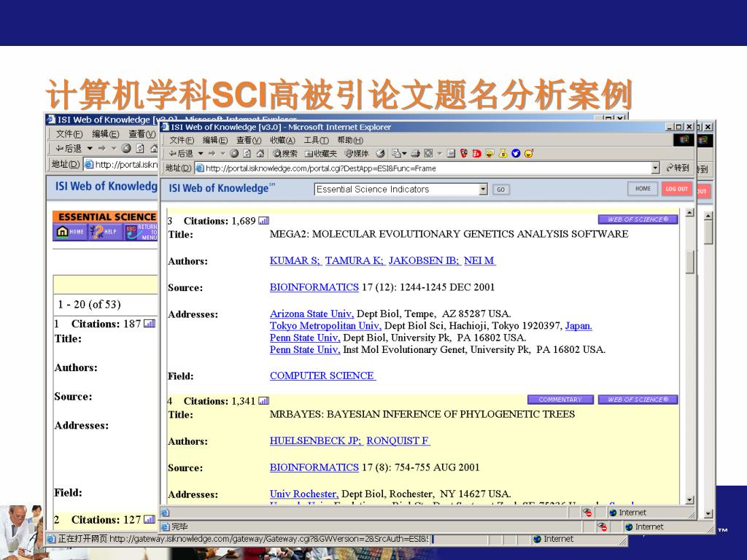Open the Tokyo Metropolitan Univ link
Viewport: 747px width, 560px height.
coord(325,326)
